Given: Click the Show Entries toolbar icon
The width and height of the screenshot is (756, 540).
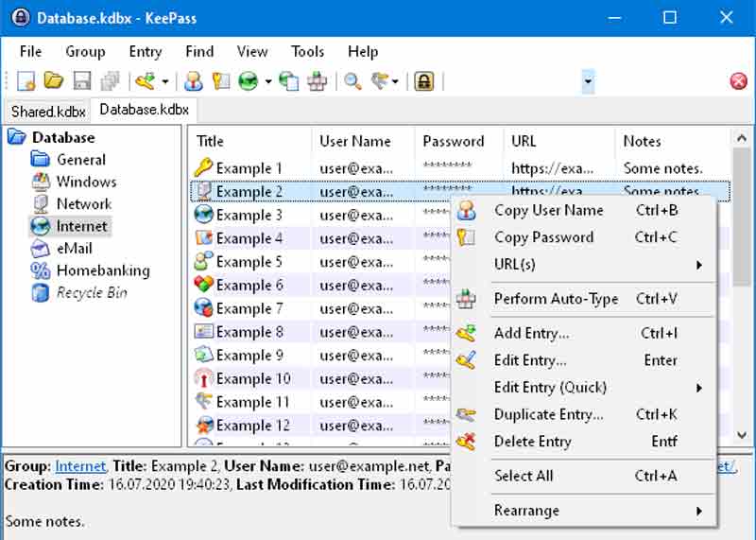Looking at the screenshot, I should [x=380, y=81].
